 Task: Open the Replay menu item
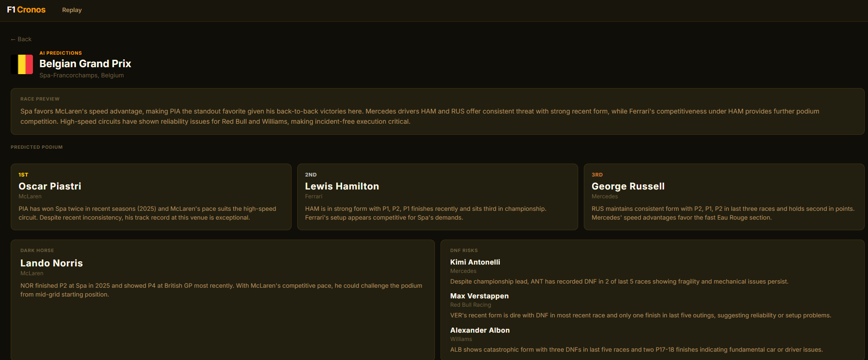(x=72, y=10)
